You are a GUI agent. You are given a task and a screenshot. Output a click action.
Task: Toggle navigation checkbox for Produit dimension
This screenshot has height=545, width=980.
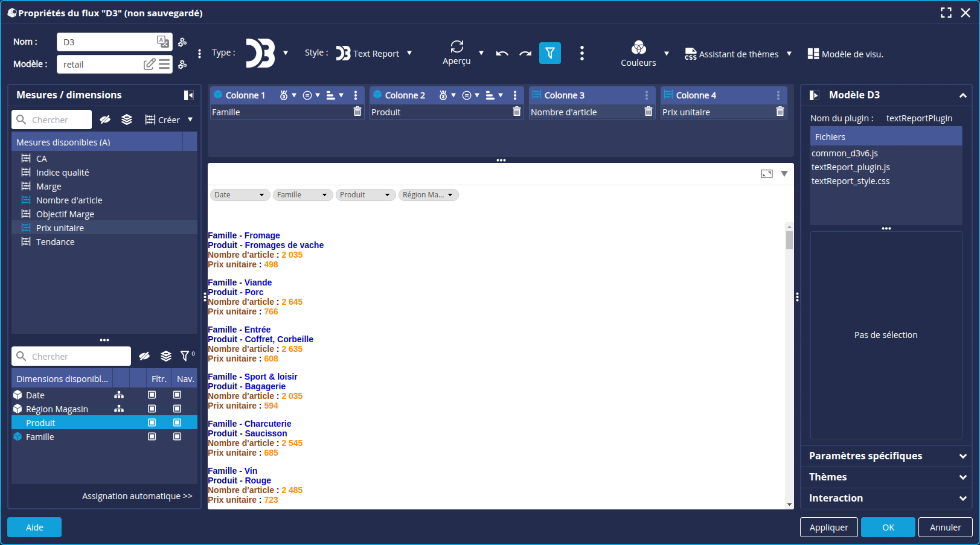point(177,422)
